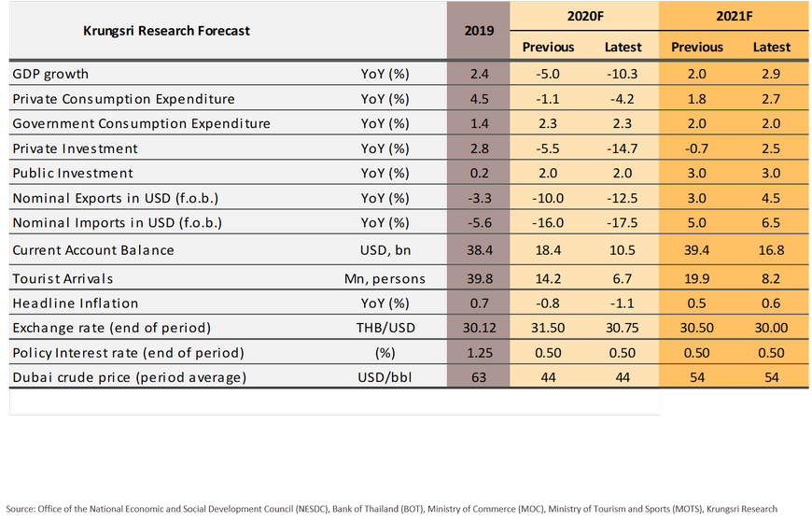Select Nominal Imports 2021F latest 6.5
This screenshot has width=812, height=521.
pyautogui.click(x=771, y=223)
